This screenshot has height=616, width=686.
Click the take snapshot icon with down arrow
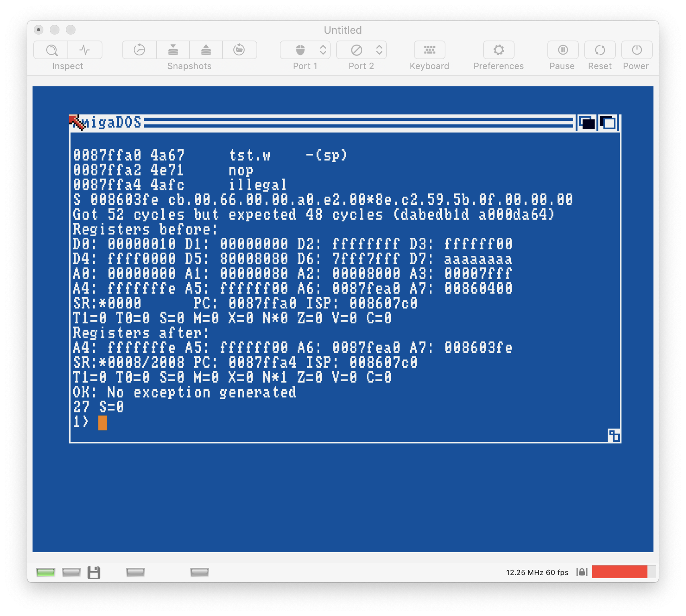[173, 50]
